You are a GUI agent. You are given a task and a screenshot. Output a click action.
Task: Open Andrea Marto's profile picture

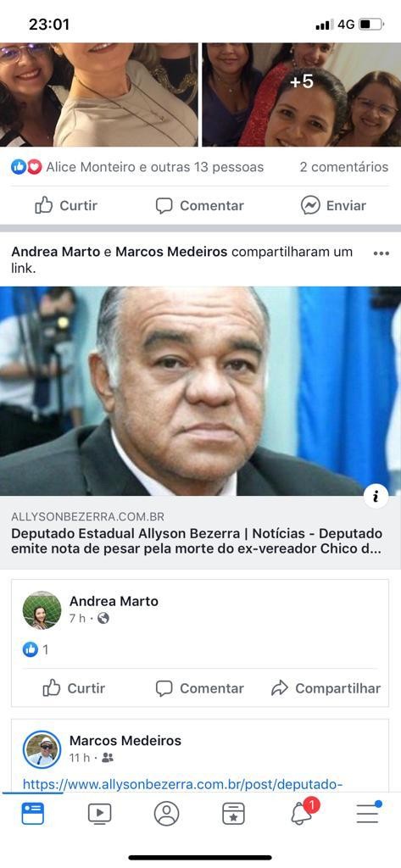[x=42, y=610]
